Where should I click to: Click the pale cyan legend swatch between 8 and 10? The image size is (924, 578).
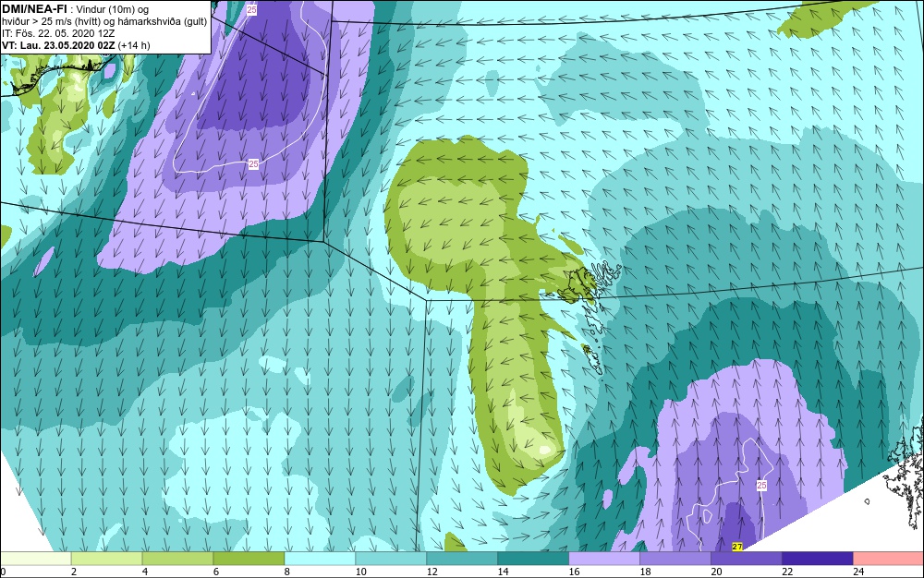(320, 559)
